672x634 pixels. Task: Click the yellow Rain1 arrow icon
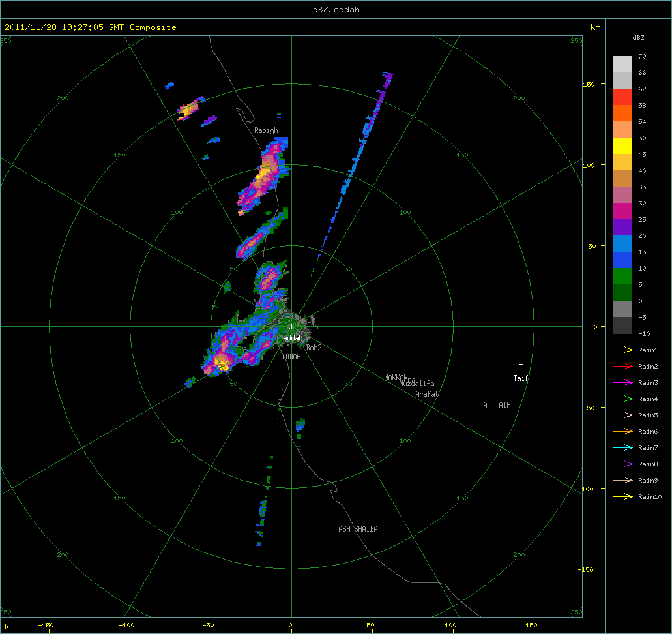pos(622,350)
